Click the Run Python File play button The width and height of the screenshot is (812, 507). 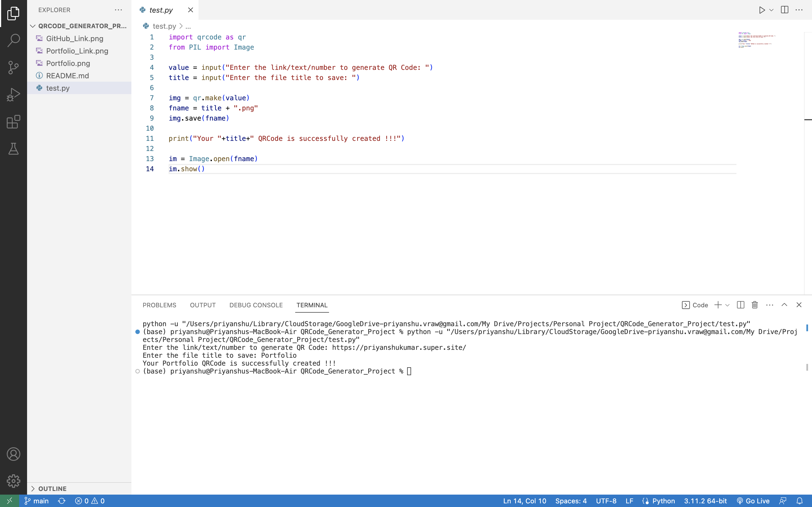tap(762, 10)
